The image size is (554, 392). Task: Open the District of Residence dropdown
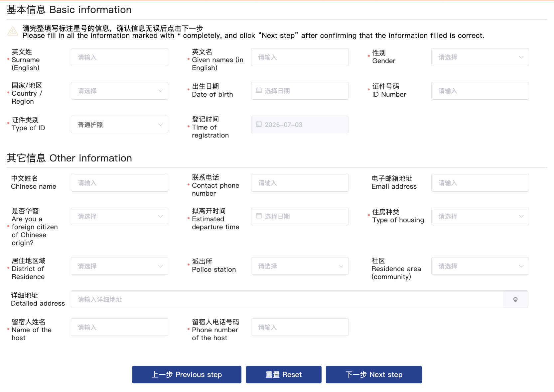point(119,266)
